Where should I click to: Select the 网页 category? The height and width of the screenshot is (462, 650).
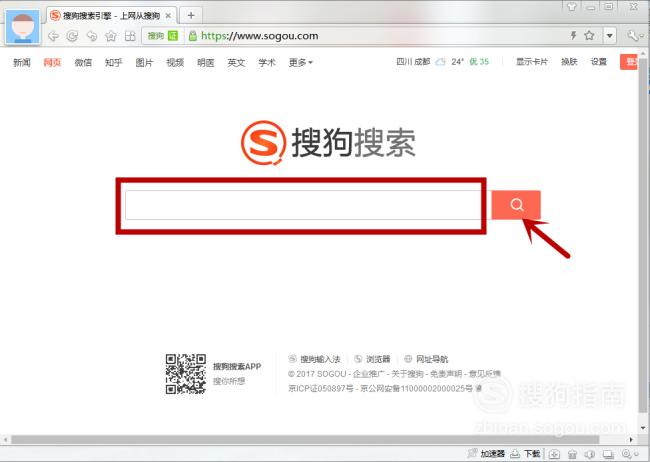pos(52,62)
